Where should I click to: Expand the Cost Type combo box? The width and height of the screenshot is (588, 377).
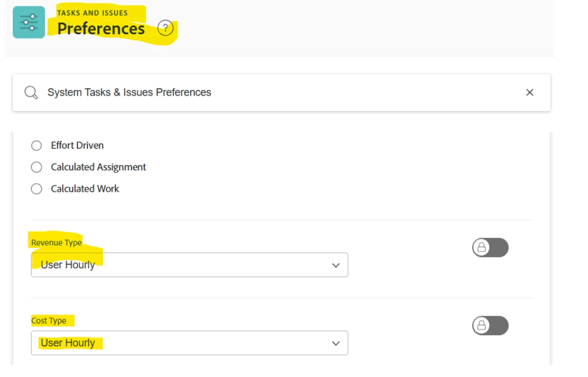183,343
